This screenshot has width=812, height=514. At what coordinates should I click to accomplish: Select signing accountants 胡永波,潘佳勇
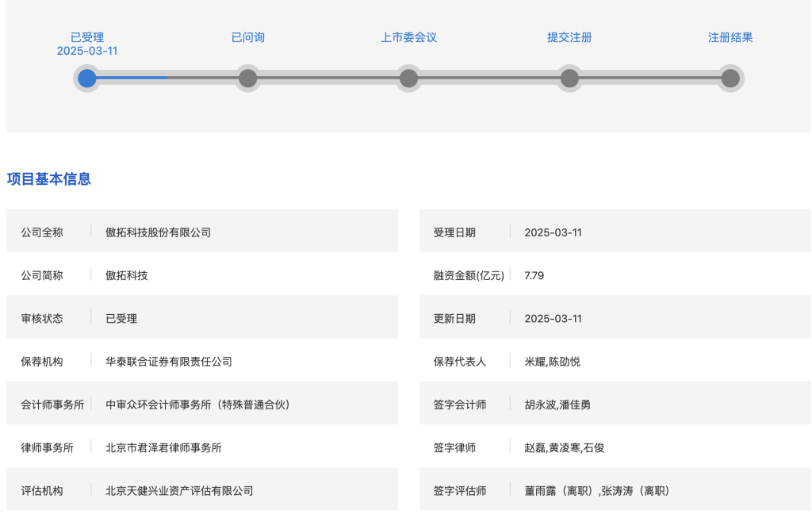tap(557, 405)
